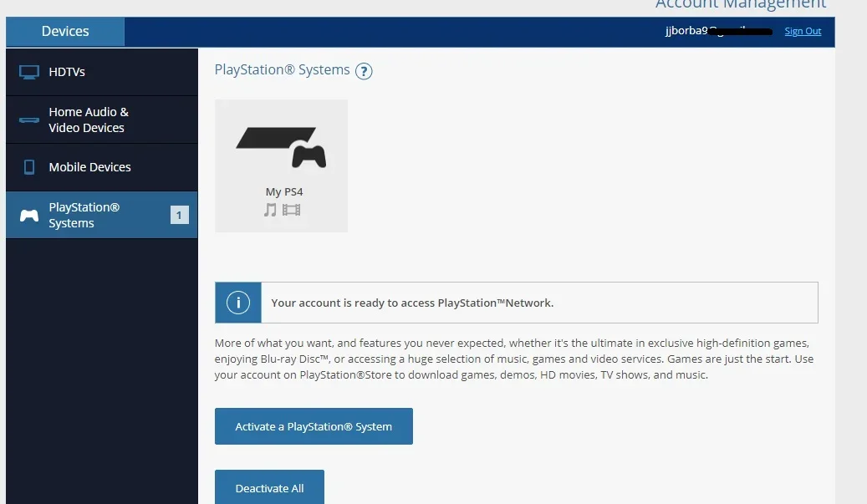867x504 pixels.
Task: Click the info icon in the notification banner
Action: point(238,303)
